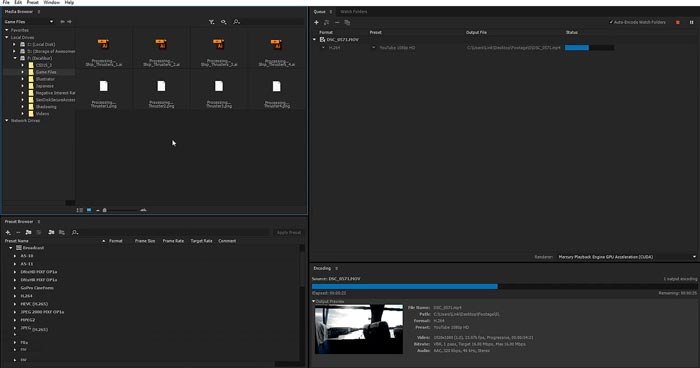The image size is (700, 368).
Task: Switch to the Watch Folders tab
Action: coord(354,12)
